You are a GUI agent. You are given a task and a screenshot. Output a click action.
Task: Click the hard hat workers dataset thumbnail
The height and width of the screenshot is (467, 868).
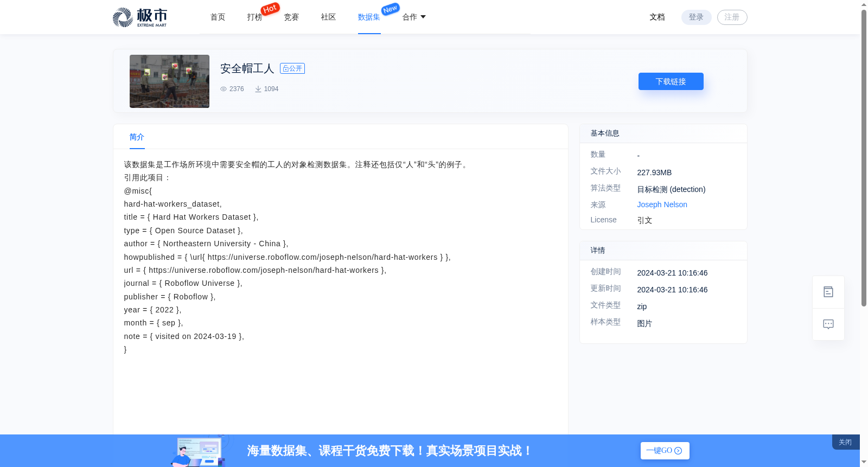pyautogui.click(x=169, y=81)
